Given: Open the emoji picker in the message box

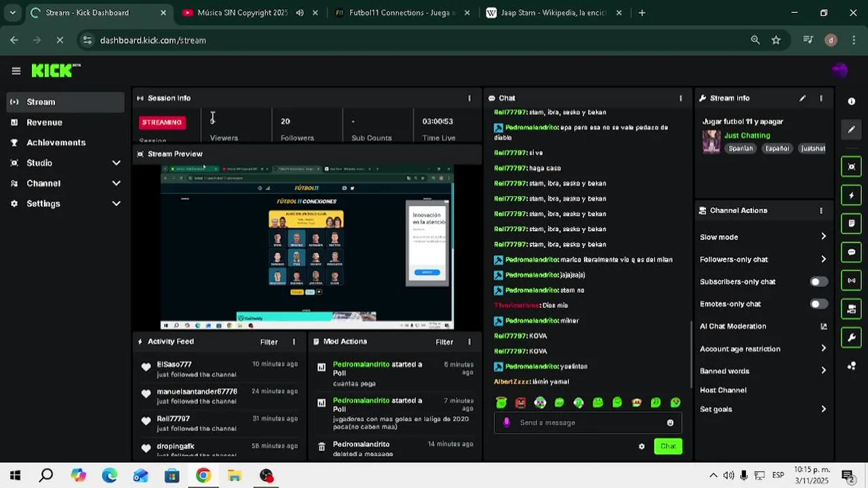Looking at the screenshot, I should pyautogui.click(x=670, y=423).
